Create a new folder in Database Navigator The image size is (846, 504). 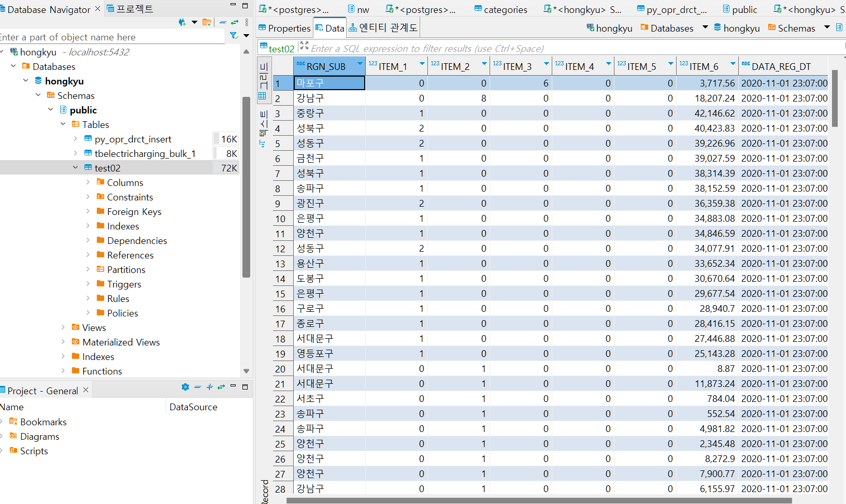[207, 22]
